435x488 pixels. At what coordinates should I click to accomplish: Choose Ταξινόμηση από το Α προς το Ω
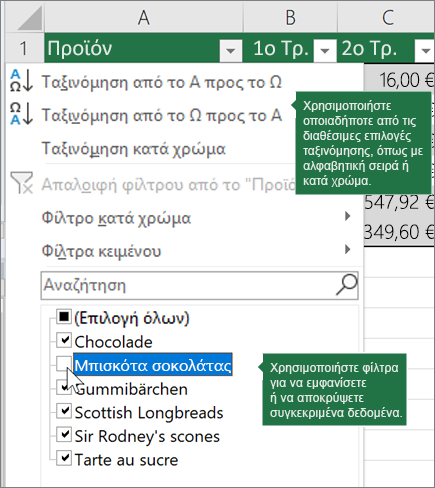[x=162, y=82]
